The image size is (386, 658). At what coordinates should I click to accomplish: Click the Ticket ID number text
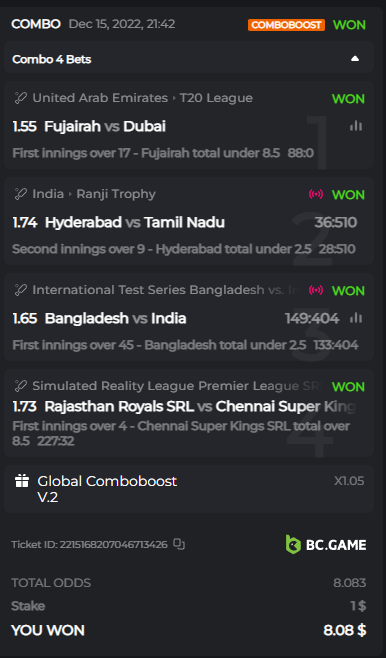point(113,544)
